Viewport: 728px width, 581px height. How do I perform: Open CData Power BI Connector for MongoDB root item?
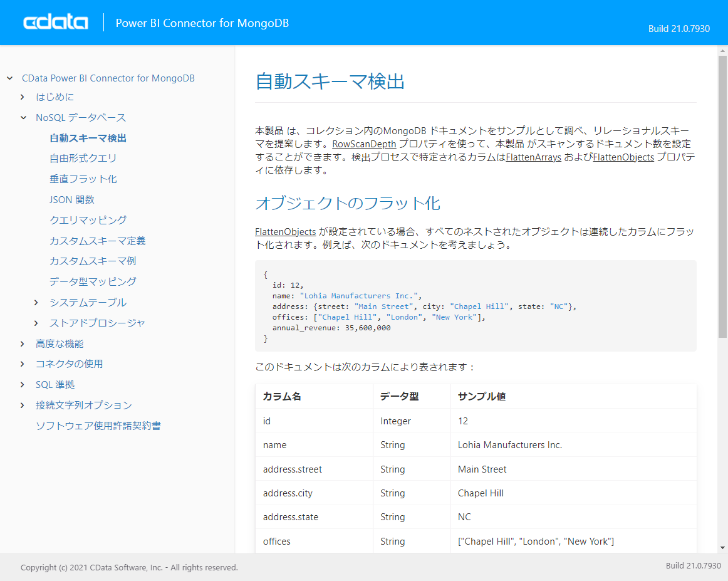click(108, 78)
